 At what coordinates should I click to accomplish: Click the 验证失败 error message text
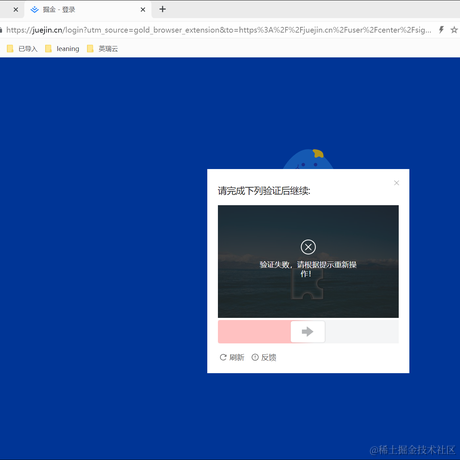[x=308, y=269]
